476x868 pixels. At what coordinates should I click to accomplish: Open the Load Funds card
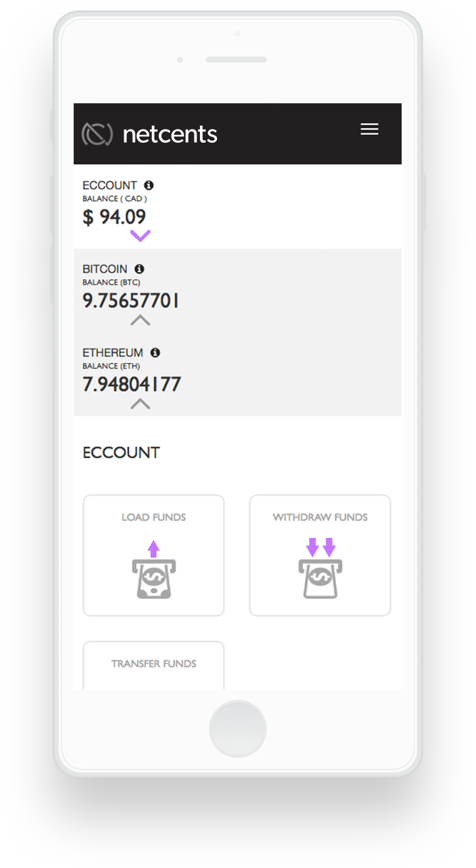click(154, 556)
